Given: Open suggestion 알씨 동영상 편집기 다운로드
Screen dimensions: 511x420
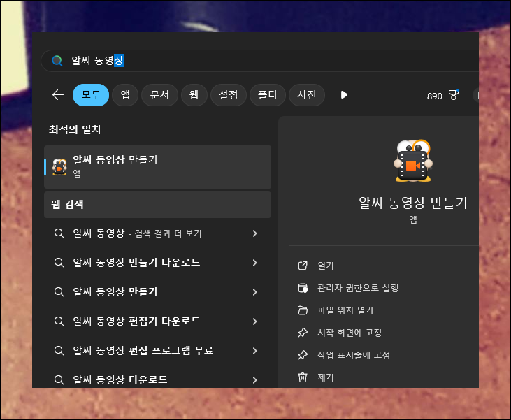Looking at the screenshot, I should click(157, 321).
